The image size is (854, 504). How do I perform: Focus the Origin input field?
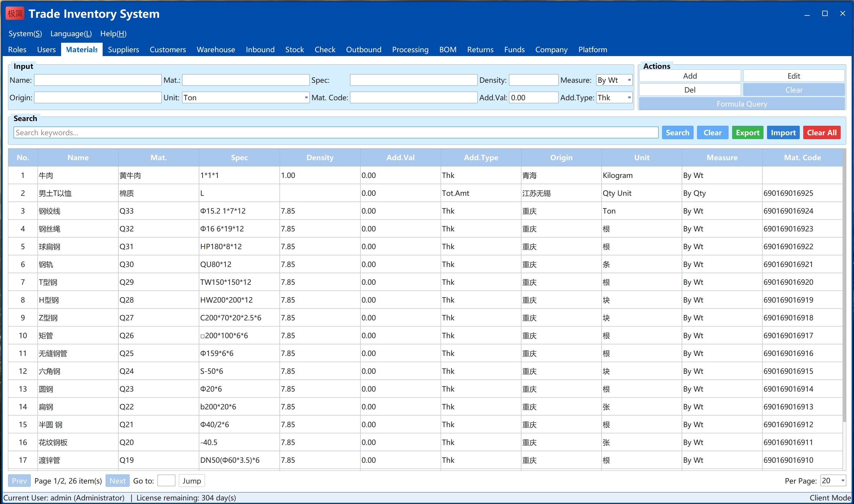click(98, 98)
